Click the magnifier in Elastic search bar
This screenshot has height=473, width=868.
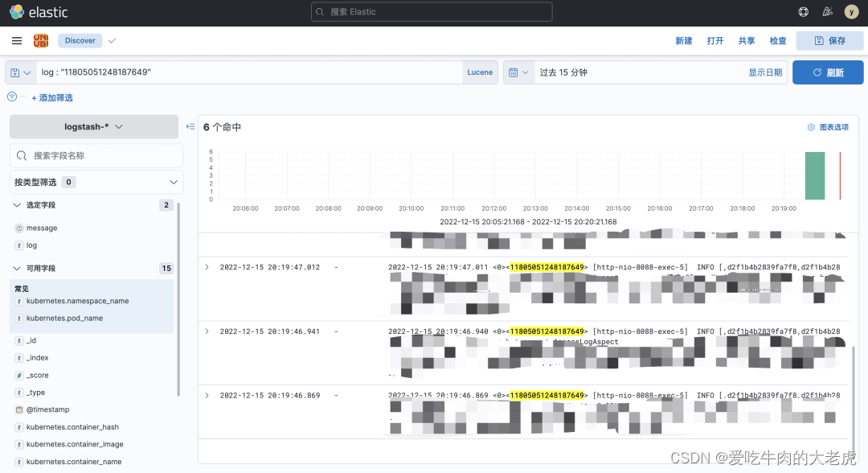pos(320,11)
